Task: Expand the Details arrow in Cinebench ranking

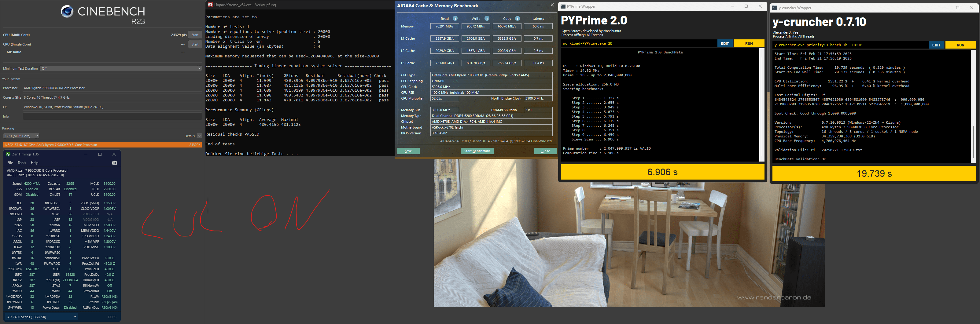Action: 199,136
